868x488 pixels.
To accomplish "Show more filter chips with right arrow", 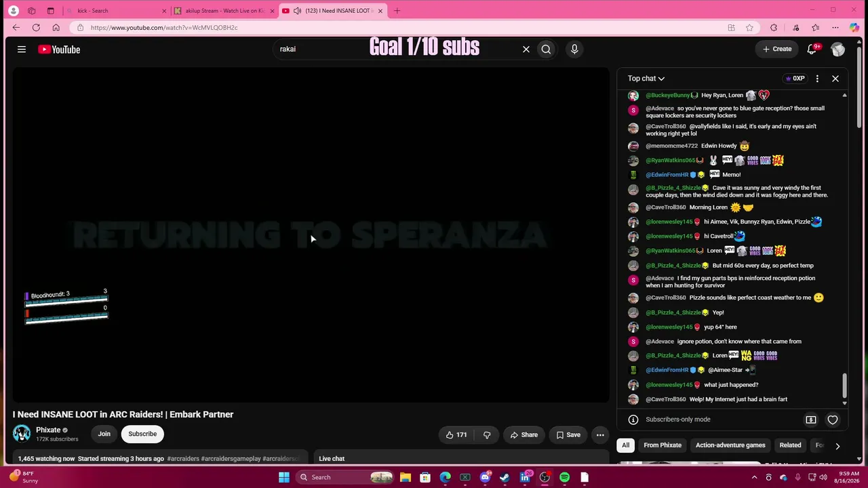I will click(837, 446).
